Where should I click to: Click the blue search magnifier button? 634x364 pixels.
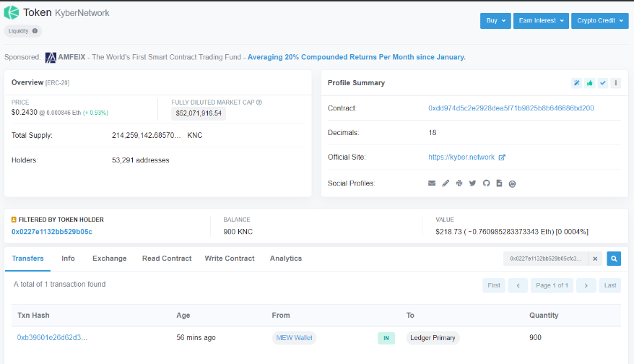click(614, 259)
